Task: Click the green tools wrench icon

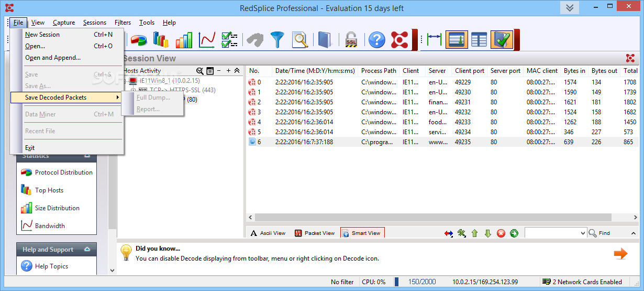Action: coord(462,233)
